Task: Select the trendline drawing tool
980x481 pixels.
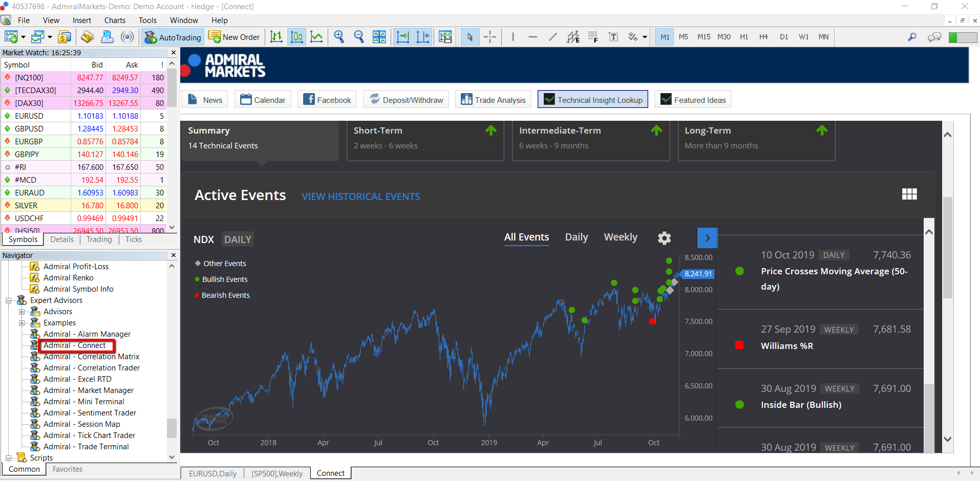Action: click(x=553, y=37)
